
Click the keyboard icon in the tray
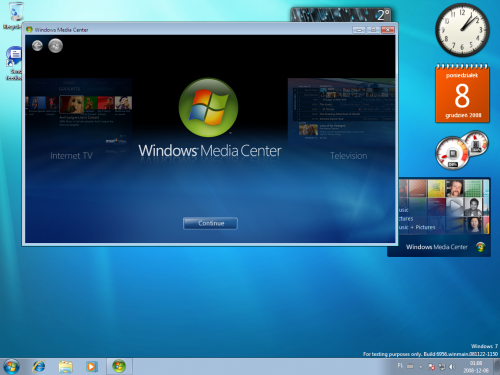coord(410,366)
